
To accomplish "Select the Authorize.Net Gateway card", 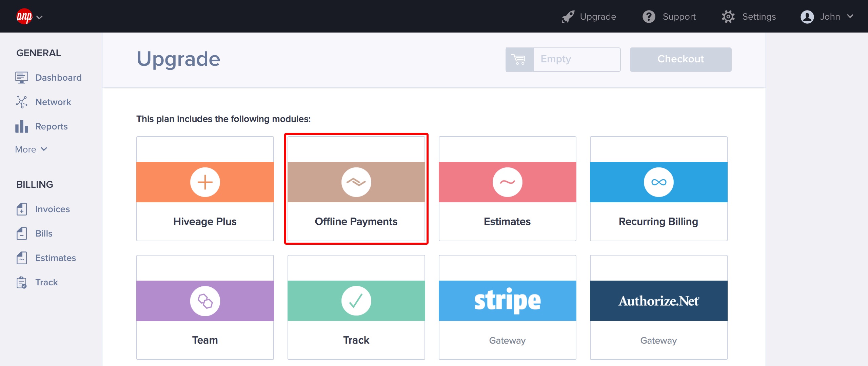I will (658, 307).
